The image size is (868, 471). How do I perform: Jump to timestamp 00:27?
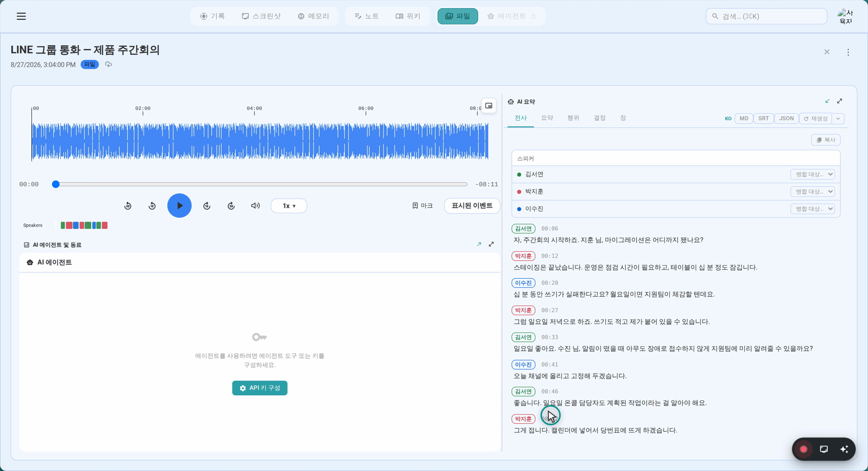550,310
